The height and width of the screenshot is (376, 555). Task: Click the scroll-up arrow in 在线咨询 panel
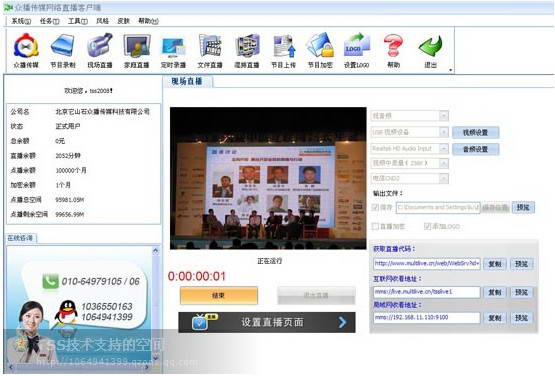tap(155, 251)
